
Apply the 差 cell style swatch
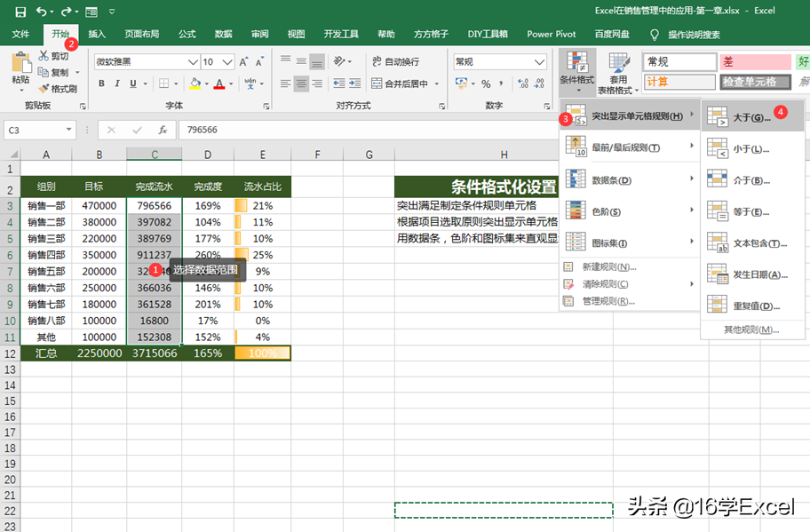[755, 62]
